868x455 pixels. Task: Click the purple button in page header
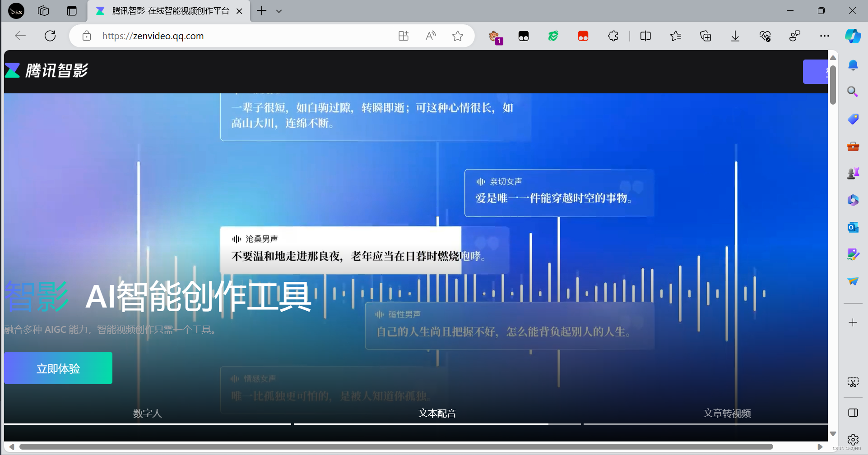click(x=815, y=72)
